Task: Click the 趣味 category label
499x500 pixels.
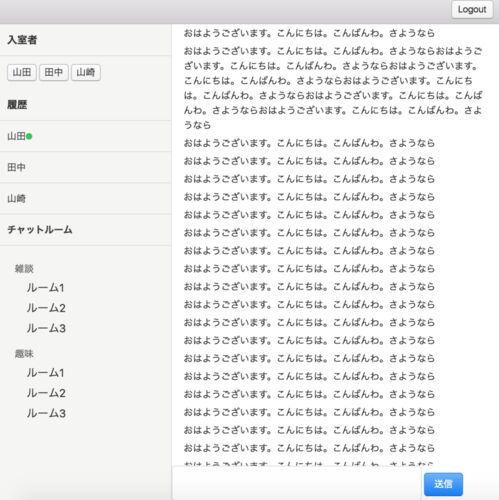Action: (x=24, y=354)
